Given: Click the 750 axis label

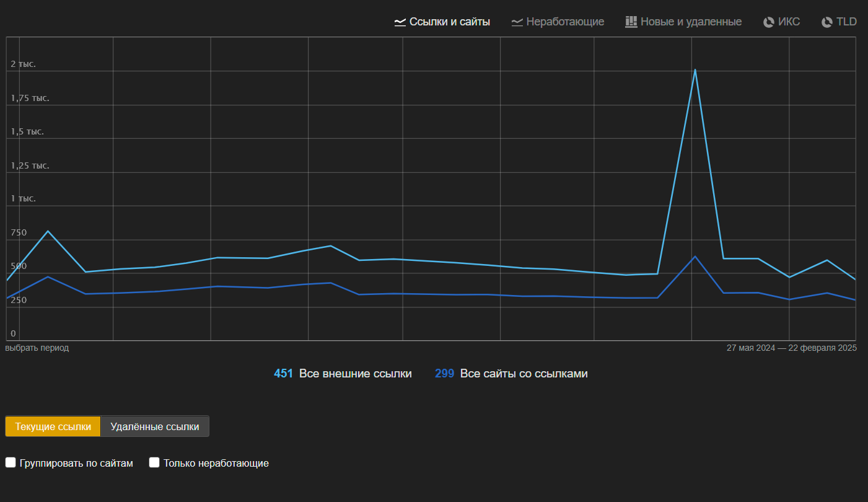Looking at the screenshot, I should coord(19,232).
